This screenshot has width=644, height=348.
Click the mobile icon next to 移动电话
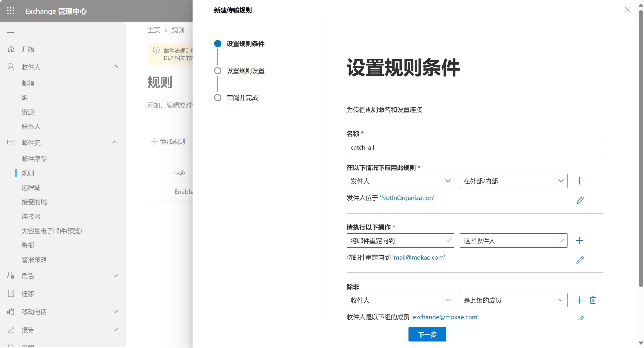click(11, 312)
